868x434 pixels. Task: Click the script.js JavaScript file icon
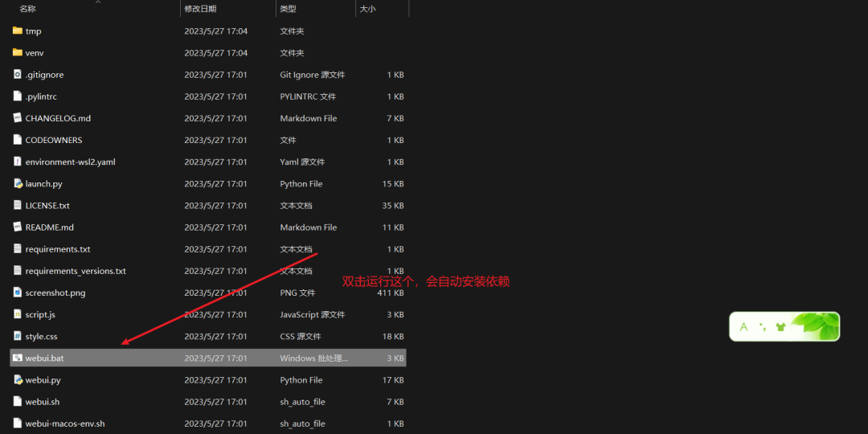tap(17, 314)
